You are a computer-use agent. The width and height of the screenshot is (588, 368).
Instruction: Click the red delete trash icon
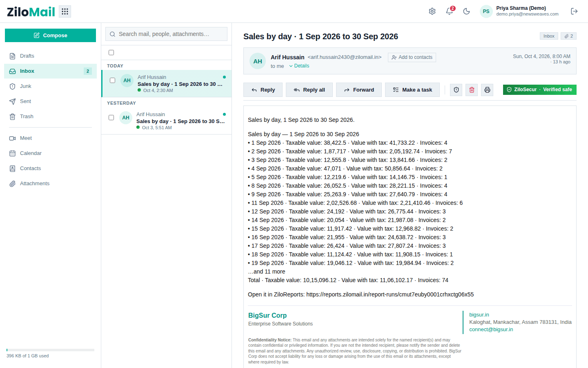tap(472, 90)
